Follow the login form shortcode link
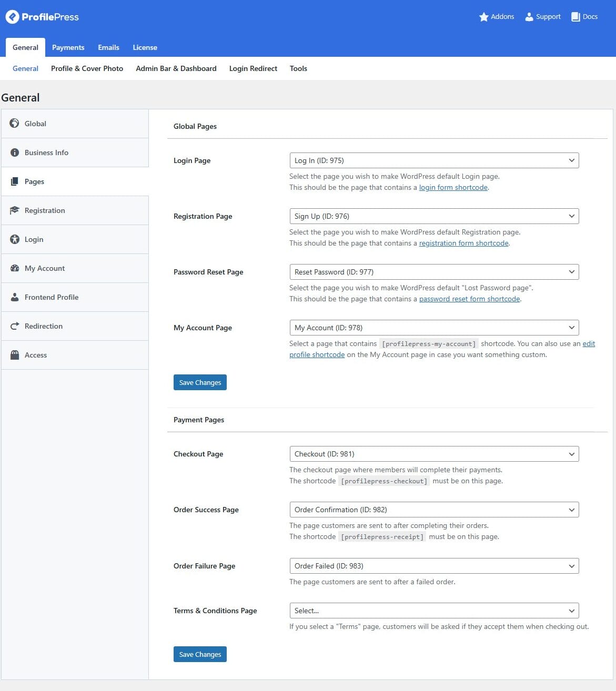This screenshot has width=616, height=691. [453, 187]
